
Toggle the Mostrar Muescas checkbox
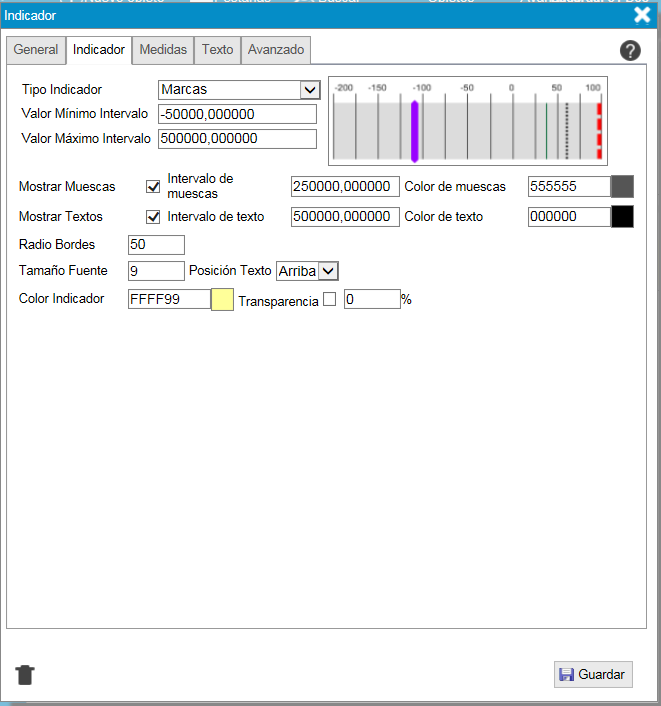[x=153, y=186]
